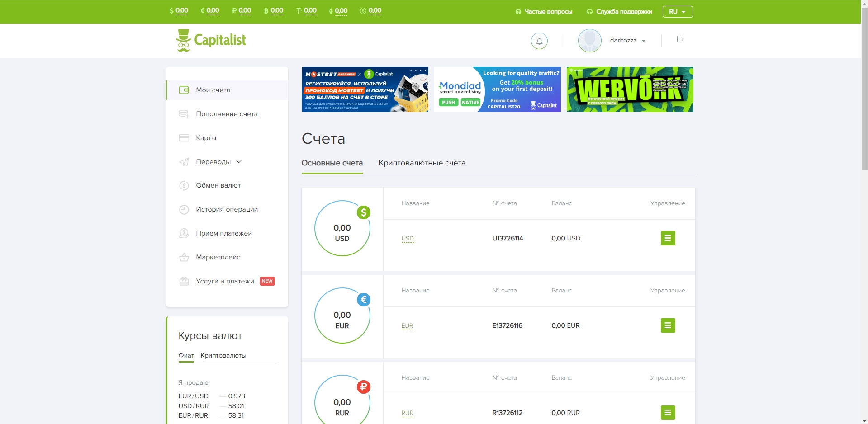This screenshot has height=424, width=868.
Task: Click the headset support icon
Action: click(589, 12)
